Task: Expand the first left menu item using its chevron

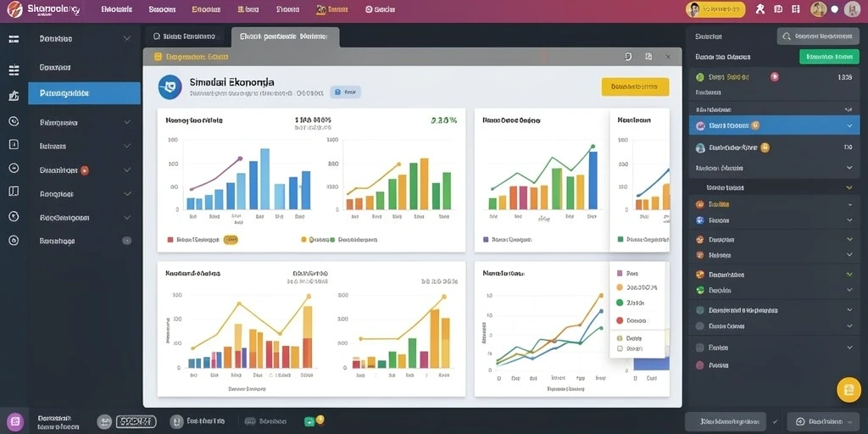Action: pos(127,39)
